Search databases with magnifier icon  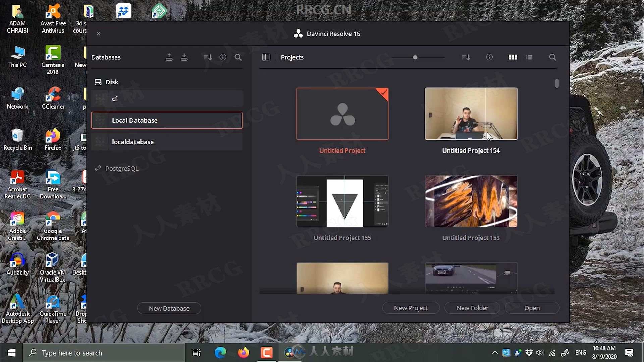pyautogui.click(x=238, y=57)
